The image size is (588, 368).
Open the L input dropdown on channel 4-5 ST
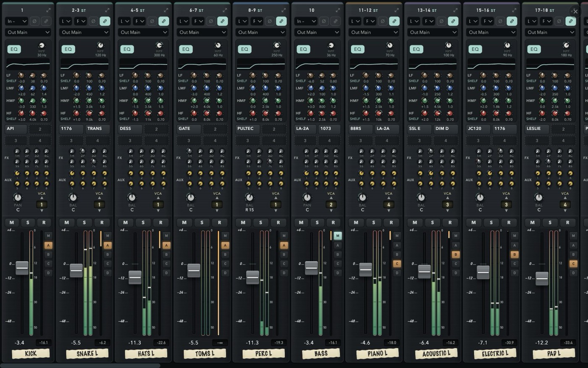coord(124,21)
